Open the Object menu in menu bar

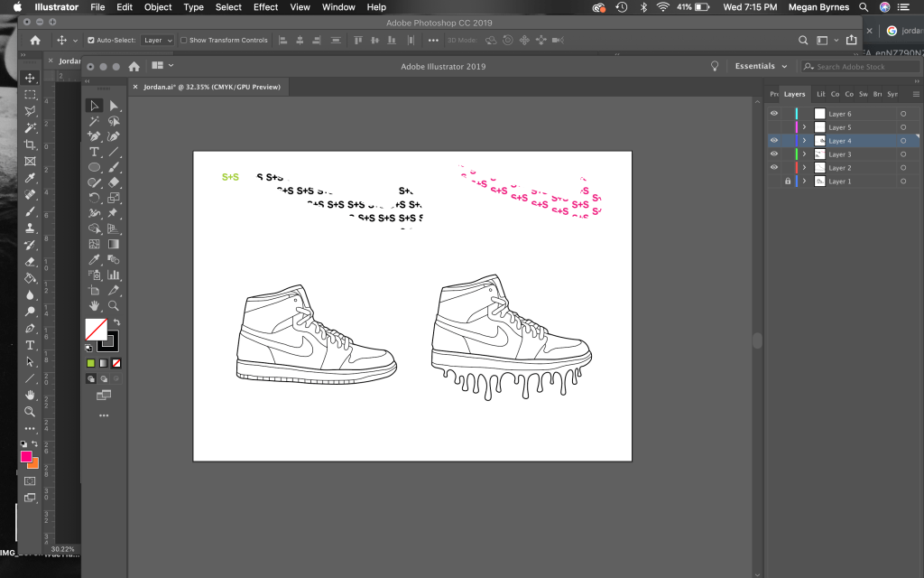pyautogui.click(x=158, y=7)
